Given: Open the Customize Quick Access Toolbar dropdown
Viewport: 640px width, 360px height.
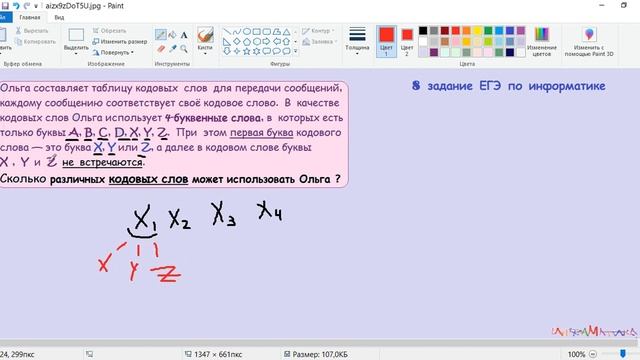Looking at the screenshot, I should pyautogui.click(x=36, y=6).
